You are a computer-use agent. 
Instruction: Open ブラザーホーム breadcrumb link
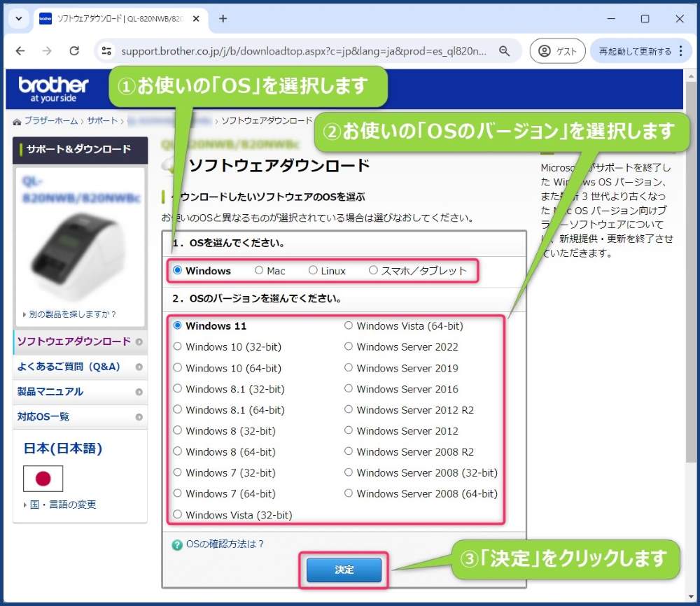click(x=51, y=120)
